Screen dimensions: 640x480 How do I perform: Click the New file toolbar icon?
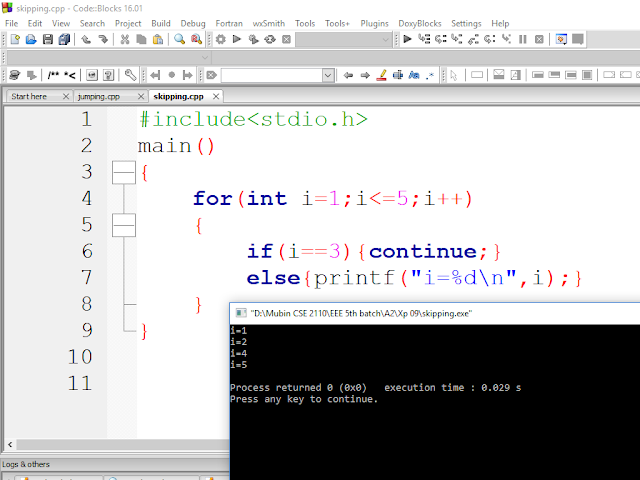tap(15, 39)
